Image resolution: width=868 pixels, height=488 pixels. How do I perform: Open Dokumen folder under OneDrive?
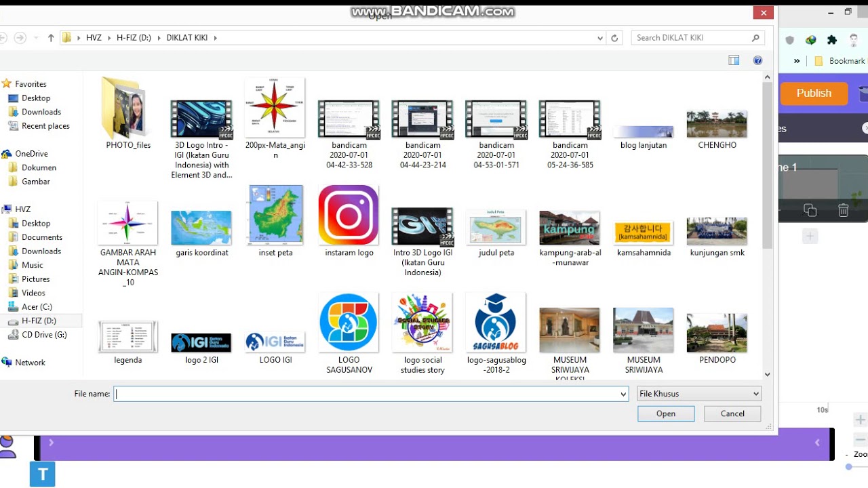click(x=39, y=167)
